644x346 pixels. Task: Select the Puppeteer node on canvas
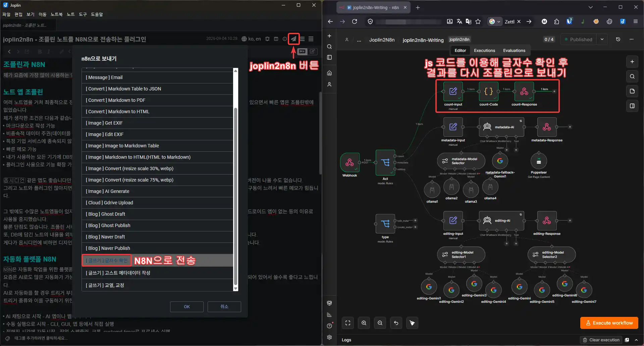click(539, 161)
